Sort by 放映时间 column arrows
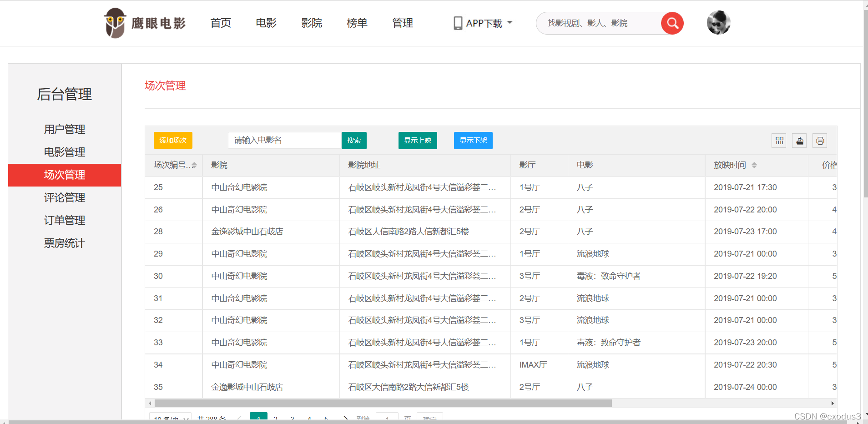The width and height of the screenshot is (868, 424). (x=754, y=165)
